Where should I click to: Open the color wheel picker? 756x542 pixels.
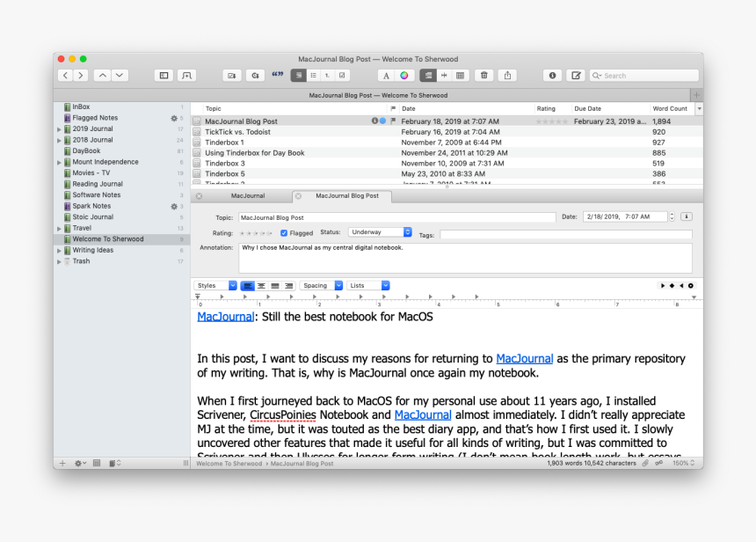coord(404,76)
